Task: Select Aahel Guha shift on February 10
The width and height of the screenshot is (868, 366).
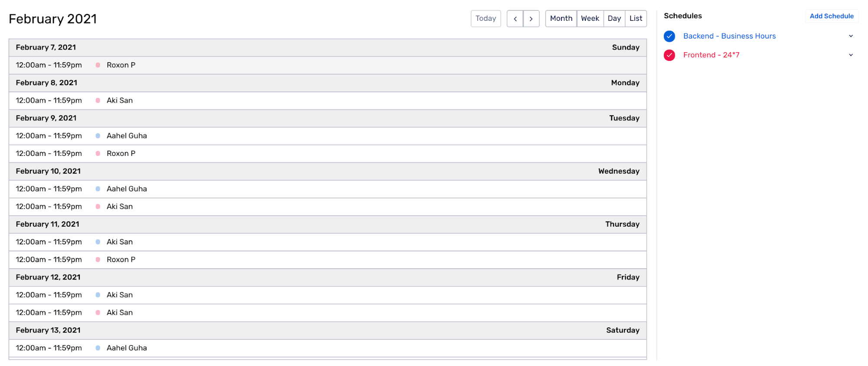Action: [328, 189]
